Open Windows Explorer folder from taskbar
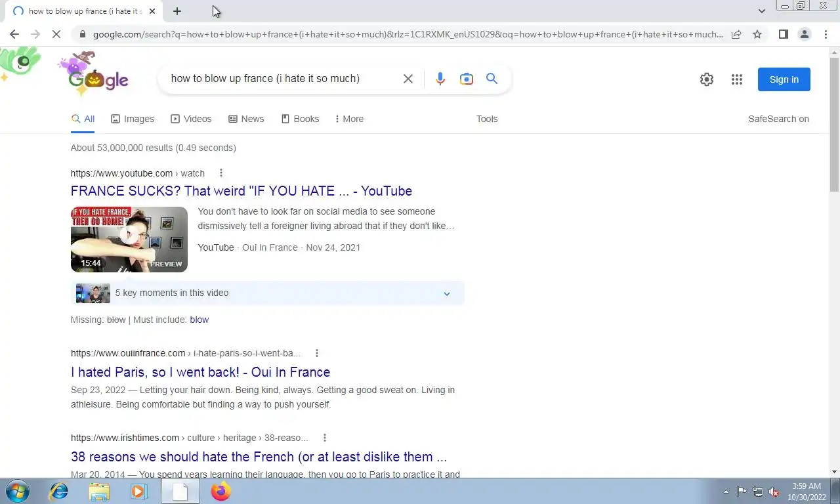 point(99,491)
